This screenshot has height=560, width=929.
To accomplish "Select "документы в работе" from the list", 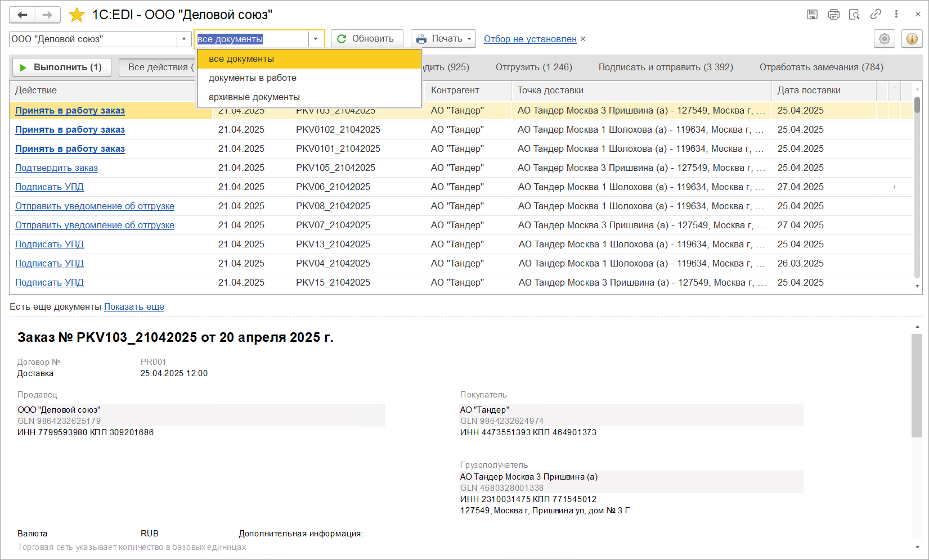I will coord(252,78).
